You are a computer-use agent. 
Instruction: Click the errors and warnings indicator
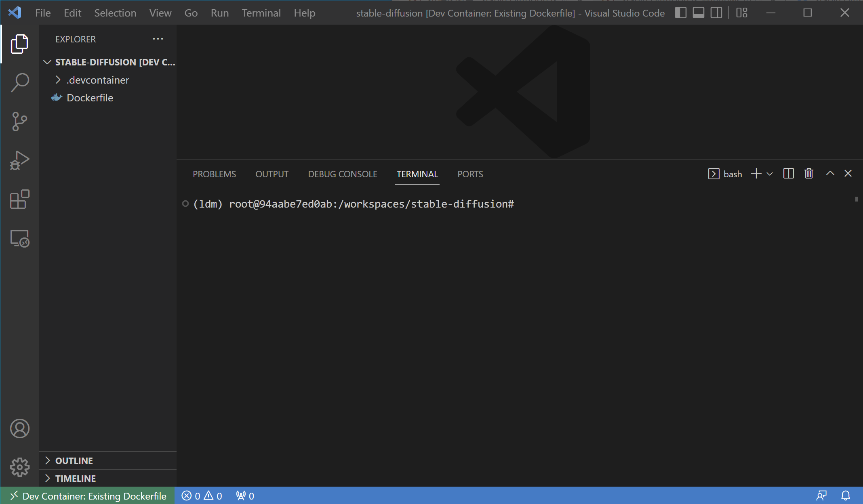tap(202, 496)
